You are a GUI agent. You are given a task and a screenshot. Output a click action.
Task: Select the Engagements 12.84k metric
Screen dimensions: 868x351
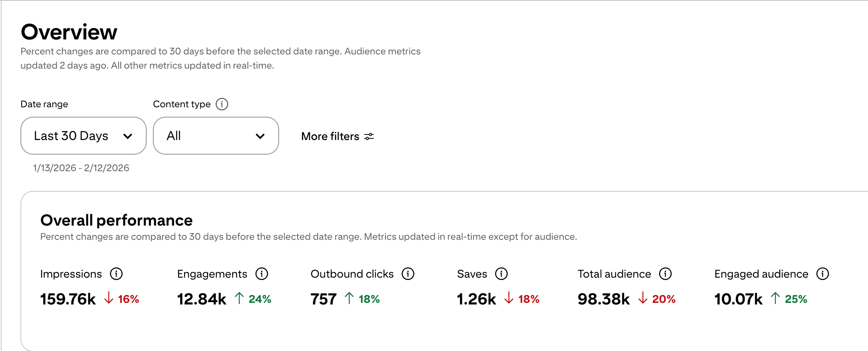coord(201,299)
